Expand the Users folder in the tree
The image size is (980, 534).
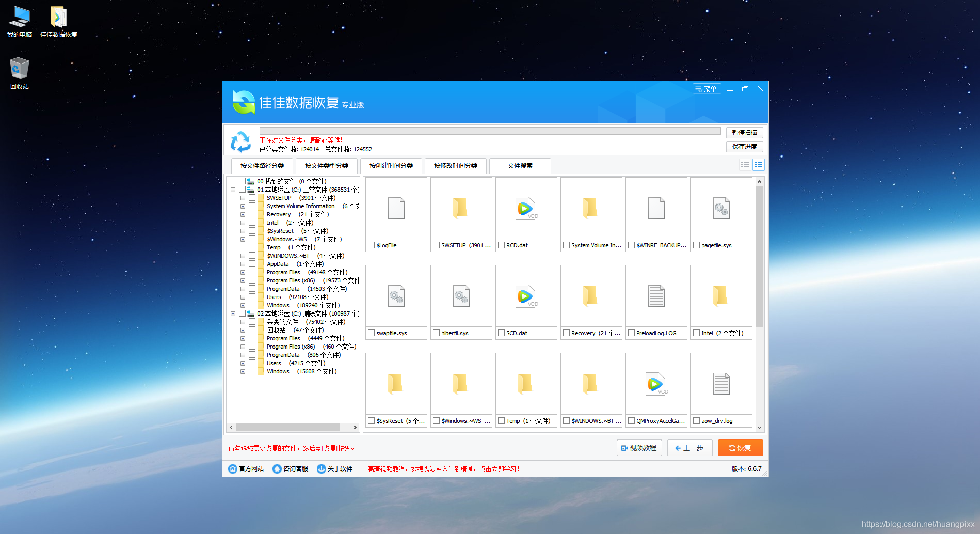tap(244, 297)
